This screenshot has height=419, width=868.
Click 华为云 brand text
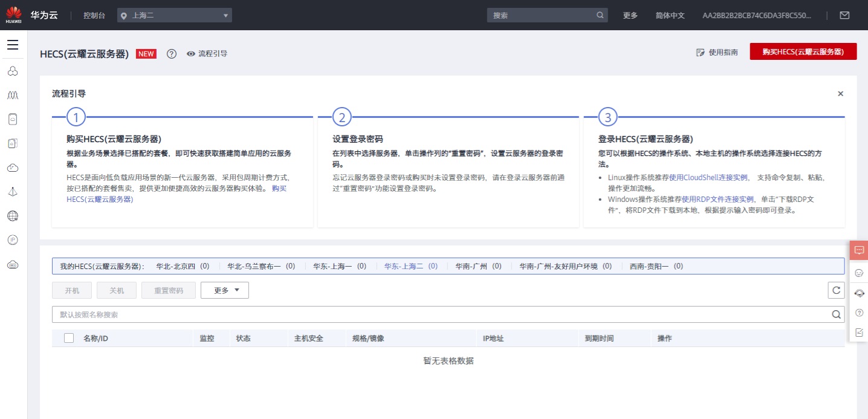[44, 15]
